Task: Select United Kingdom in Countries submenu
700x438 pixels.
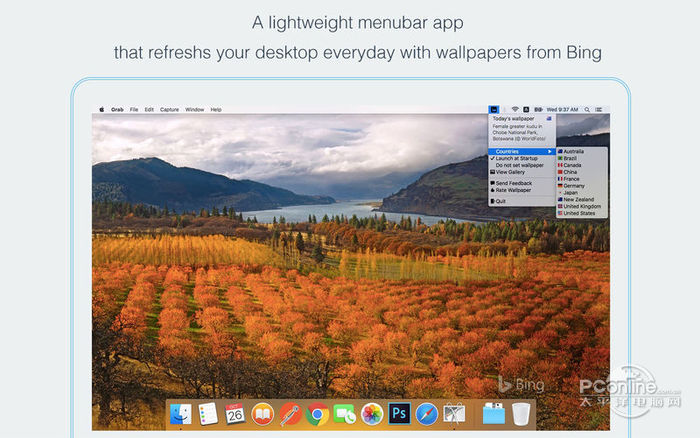Action: click(582, 207)
